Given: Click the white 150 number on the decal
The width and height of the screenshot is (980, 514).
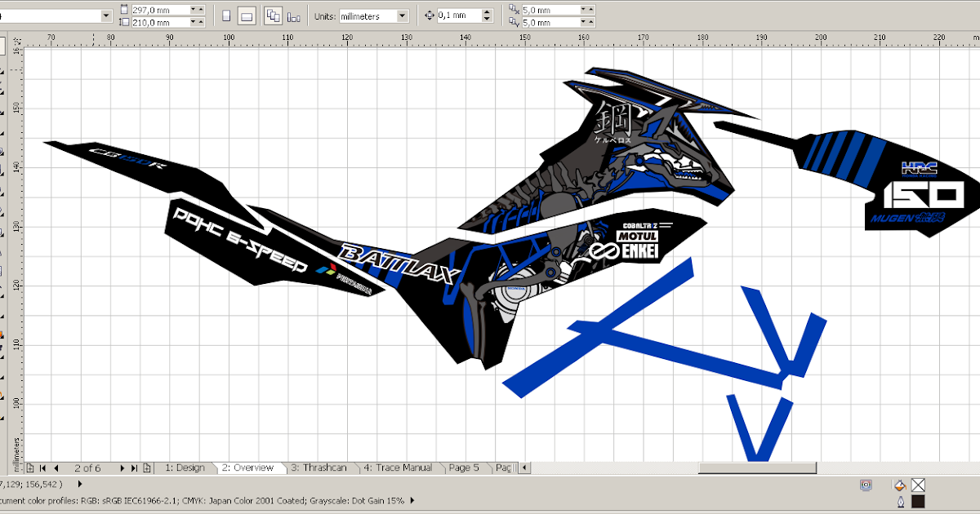Looking at the screenshot, I should (923, 197).
